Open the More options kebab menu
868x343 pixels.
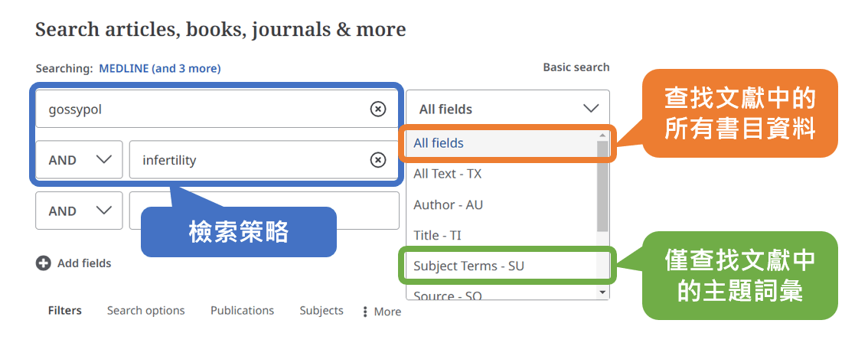coord(364,312)
